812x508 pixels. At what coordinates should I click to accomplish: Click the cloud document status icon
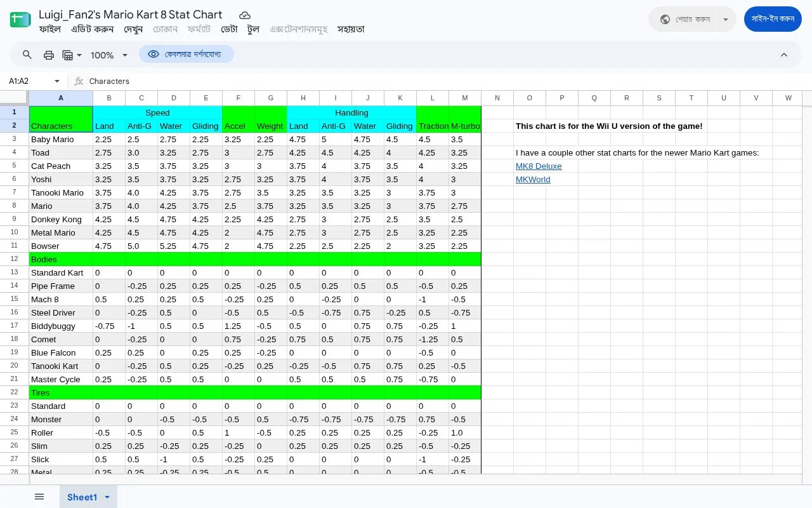pyautogui.click(x=245, y=15)
